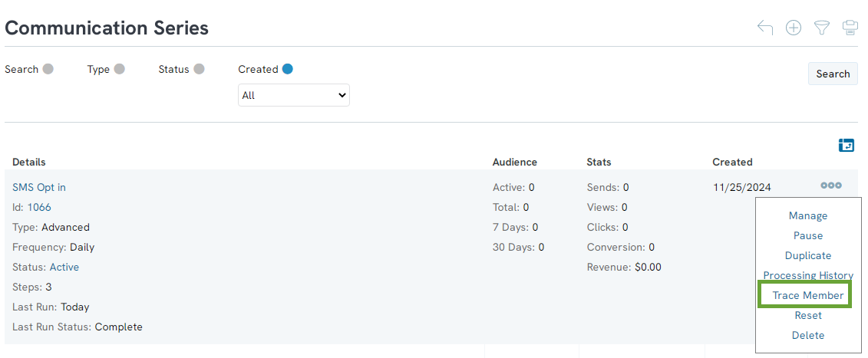Viewport: 868px width, 358px height.
Task: Choose Duplicate in the actions menu
Action: pyautogui.click(x=808, y=255)
